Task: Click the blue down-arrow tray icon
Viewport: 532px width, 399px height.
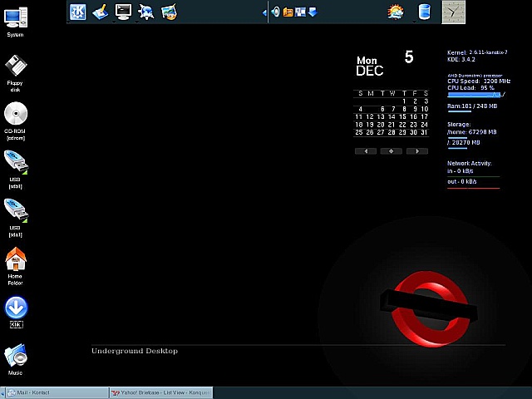Action: pyautogui.click(x=313, y=12)
